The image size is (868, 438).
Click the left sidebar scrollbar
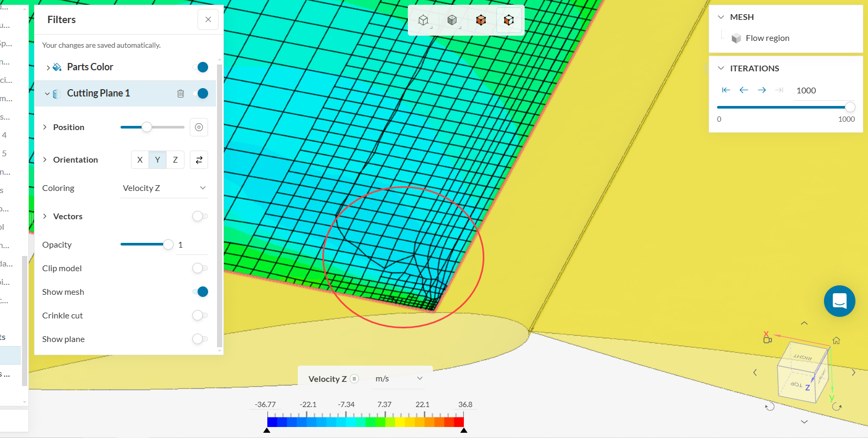pos(24,321)
